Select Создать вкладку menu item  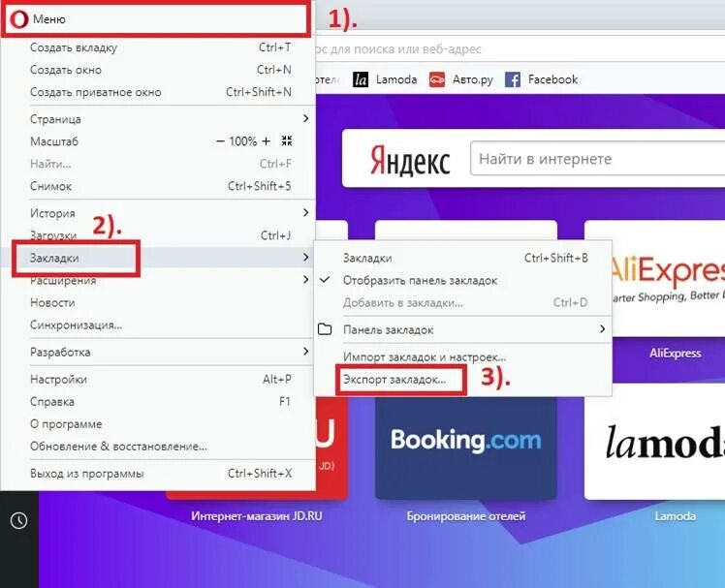158,47
